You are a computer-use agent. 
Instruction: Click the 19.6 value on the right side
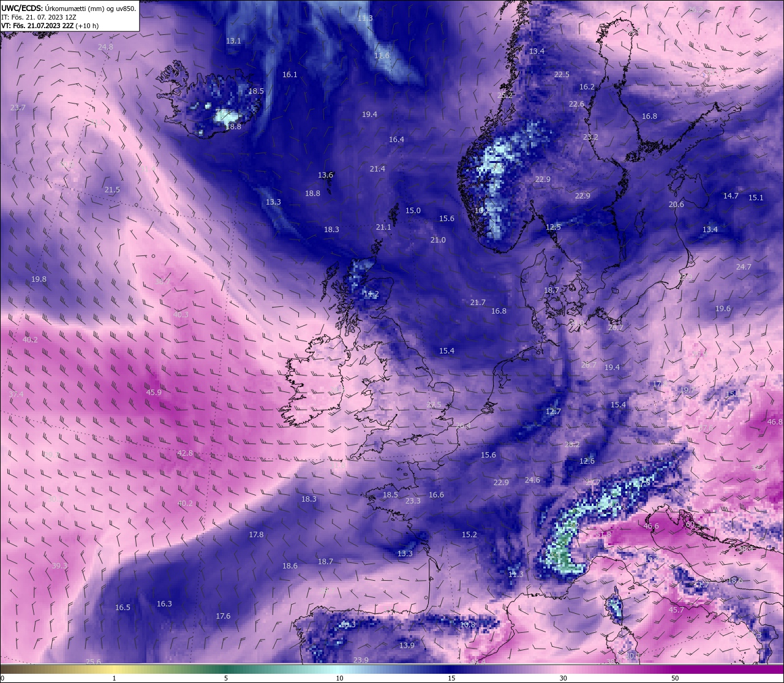tap(723, 309)
